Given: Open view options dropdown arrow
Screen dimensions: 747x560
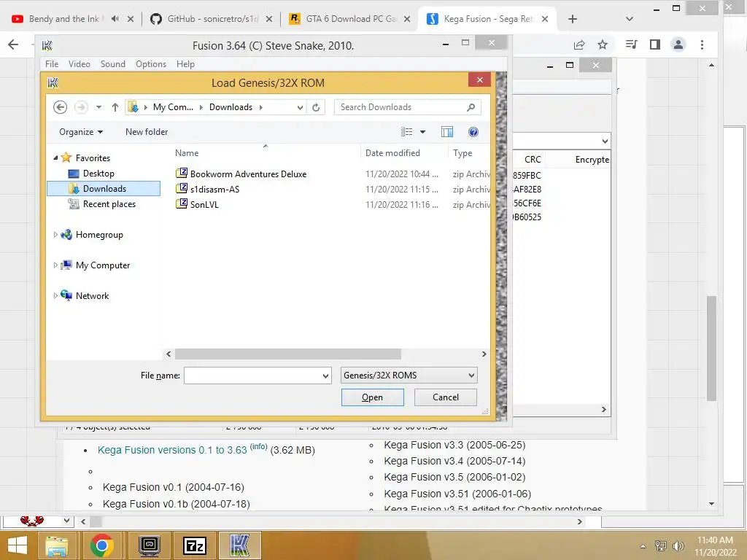Looking at the screenshot, I should [422, 132].
